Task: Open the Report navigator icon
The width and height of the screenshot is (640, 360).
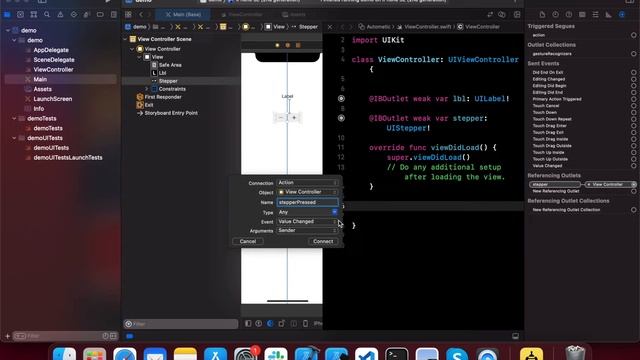Action: (x=113, y=15)
